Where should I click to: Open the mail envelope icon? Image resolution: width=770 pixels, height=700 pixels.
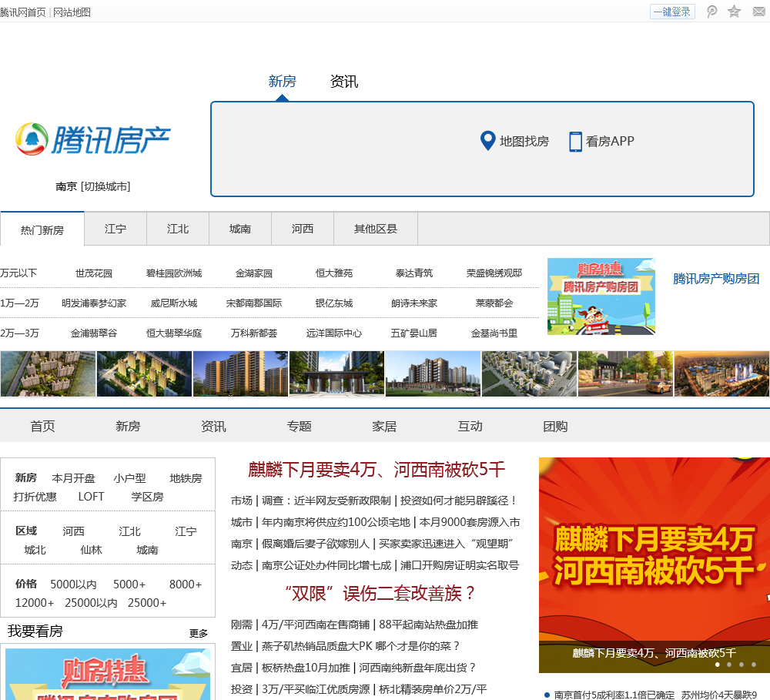point(759,12)
